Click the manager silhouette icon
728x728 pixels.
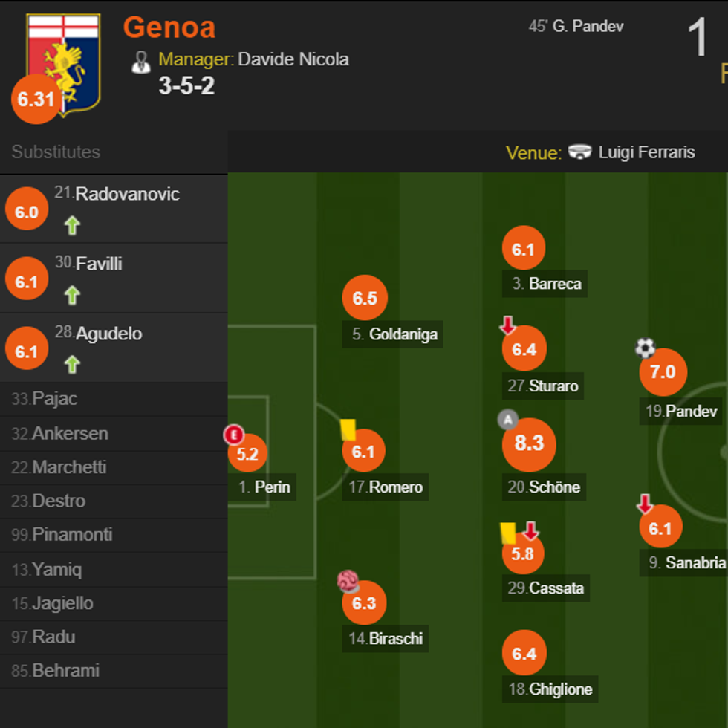(141, 59)
